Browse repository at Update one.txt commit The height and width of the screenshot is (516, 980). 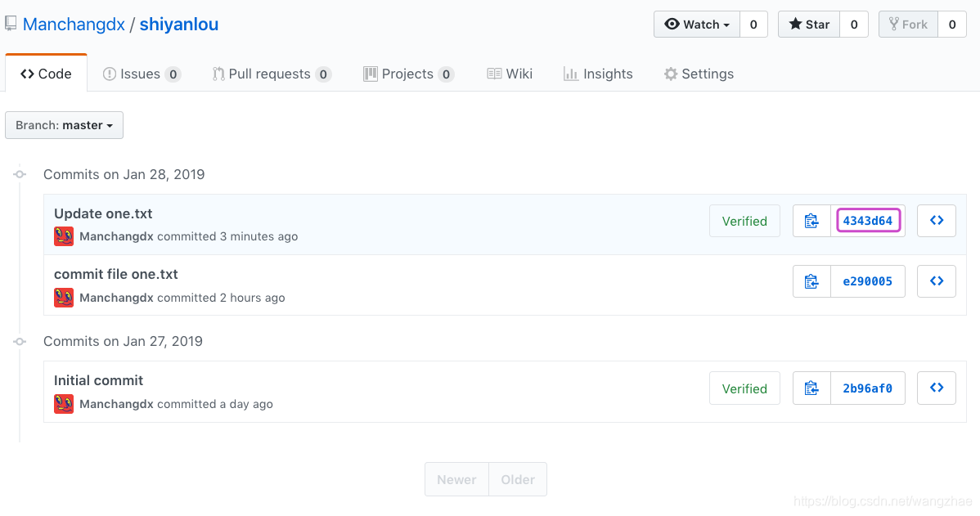click(x=937, y=221)
